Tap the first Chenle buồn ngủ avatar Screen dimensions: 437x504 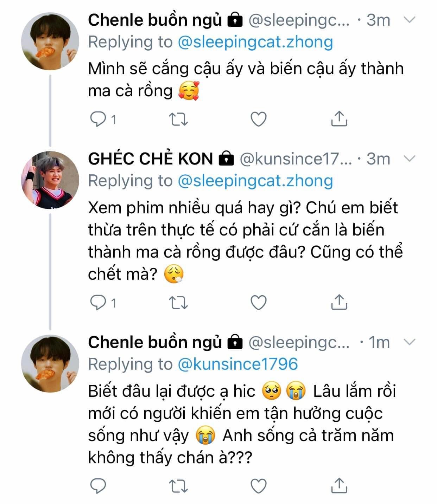coord(50,41)
